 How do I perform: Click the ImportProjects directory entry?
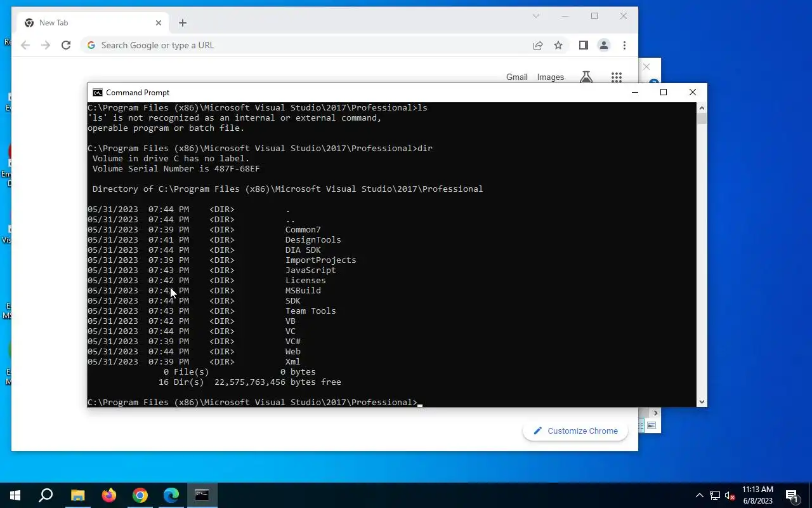(x=321, y=260)
